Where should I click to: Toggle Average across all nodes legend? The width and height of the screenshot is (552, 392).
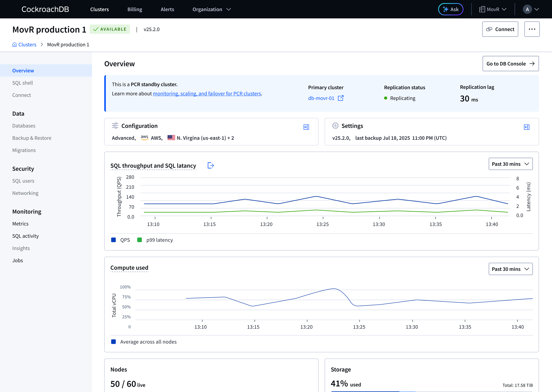(x=144, y=342)
